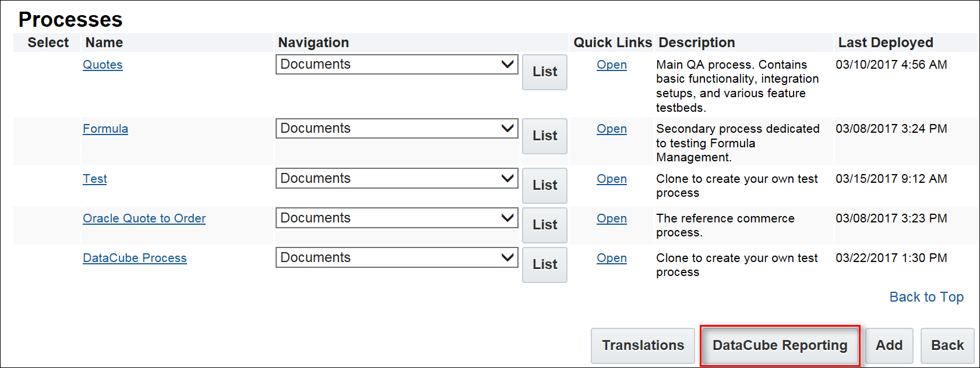Open the DataCube Process link
Viewport: 980px width, 368px height.
[135, 258]
